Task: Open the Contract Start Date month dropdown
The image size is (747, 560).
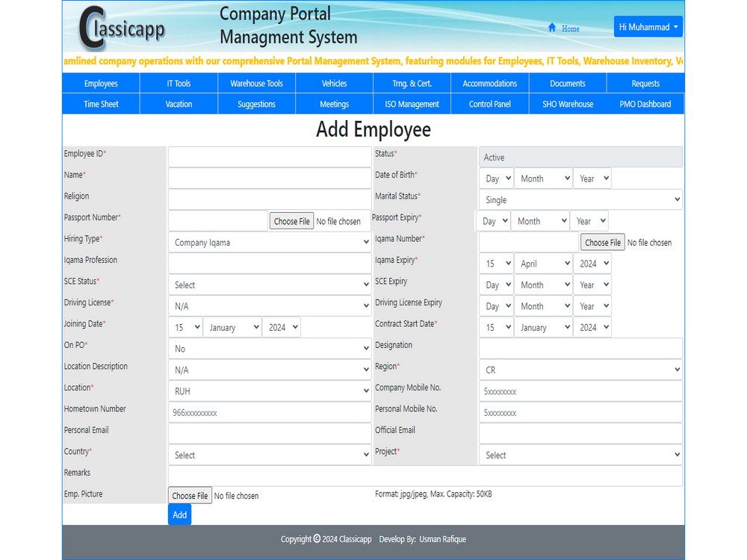Action: tap(544, 327)
